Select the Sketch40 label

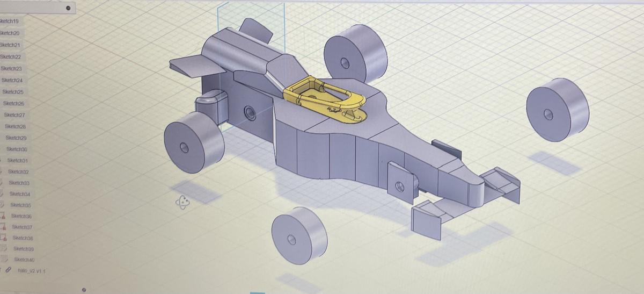pos(24,260)
